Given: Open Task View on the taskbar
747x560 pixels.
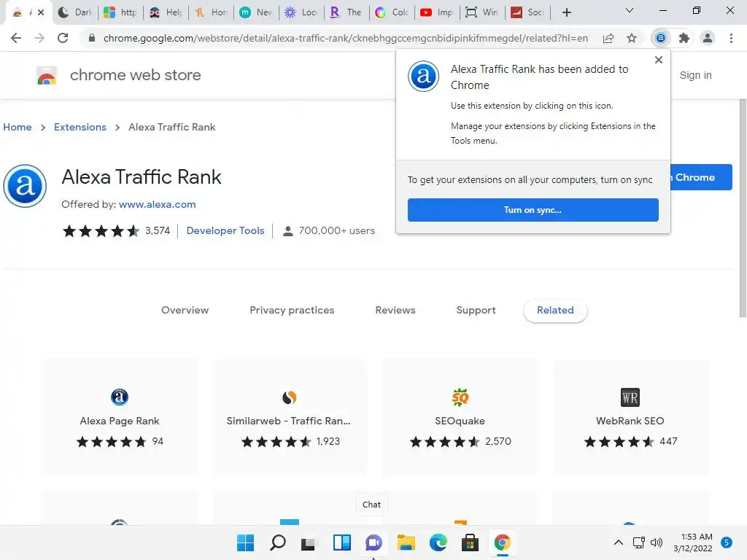Looking at the screenshot, I should [309, 542].
